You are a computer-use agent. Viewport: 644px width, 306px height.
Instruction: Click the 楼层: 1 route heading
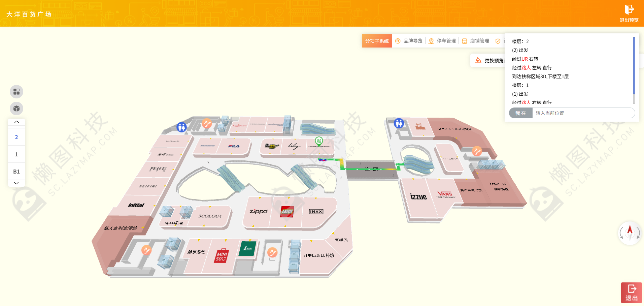tap(520, 85)
